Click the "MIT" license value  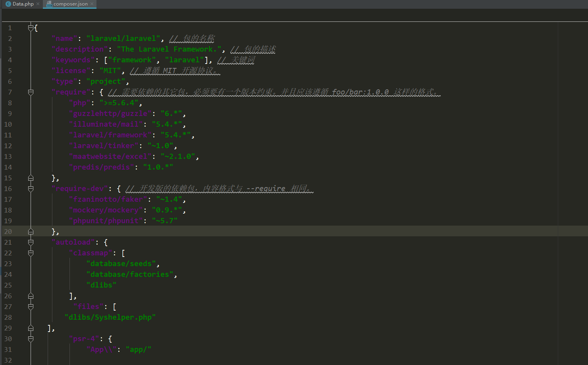pyautogui.click(x=110, y=71)
